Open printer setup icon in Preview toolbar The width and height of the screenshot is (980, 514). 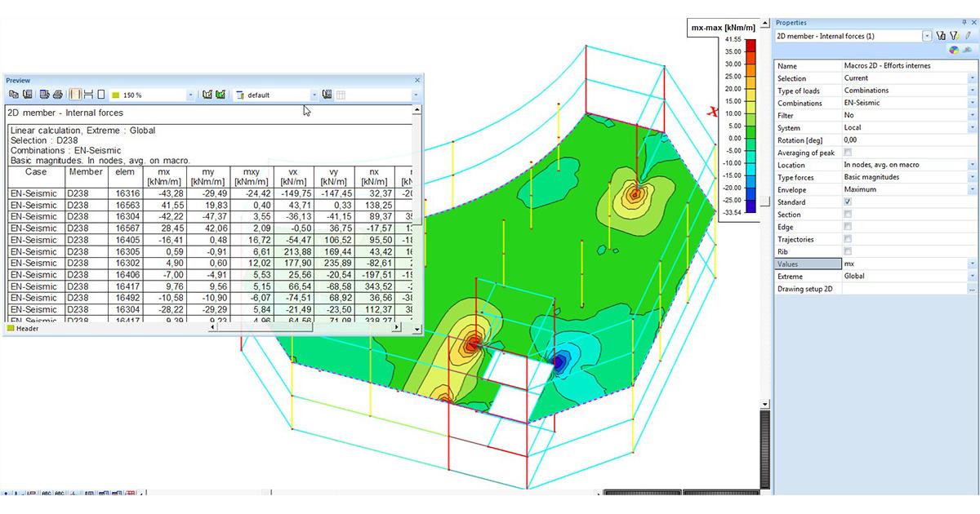point(42,94)
